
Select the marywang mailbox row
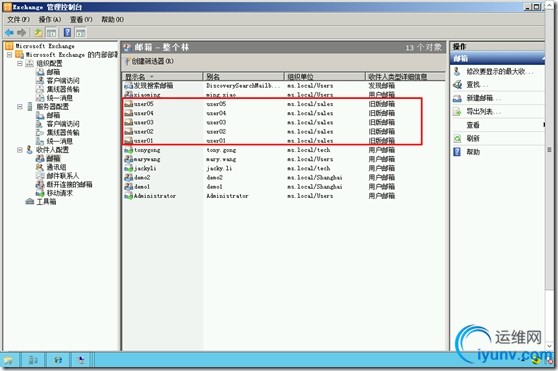(283, 159)
